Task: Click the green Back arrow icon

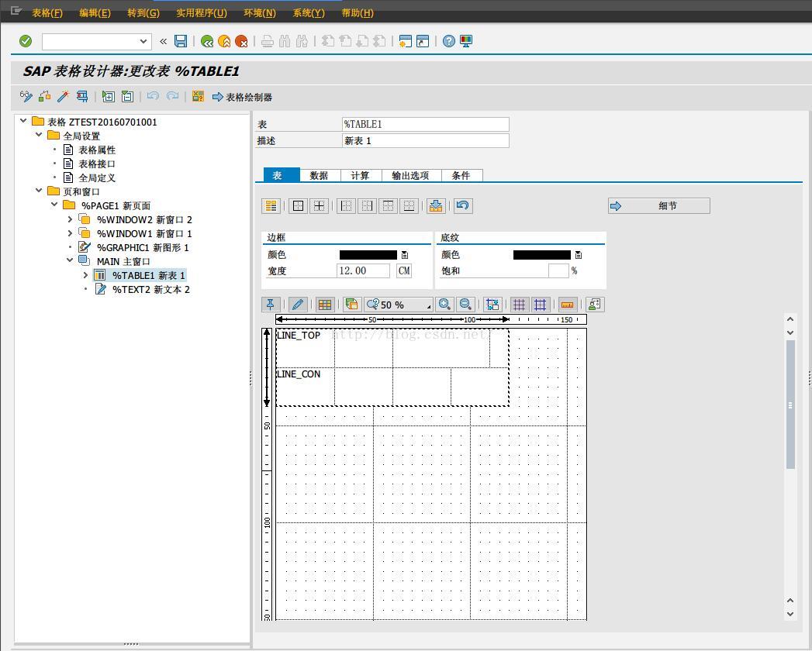Action: click(x=207, y=41)
